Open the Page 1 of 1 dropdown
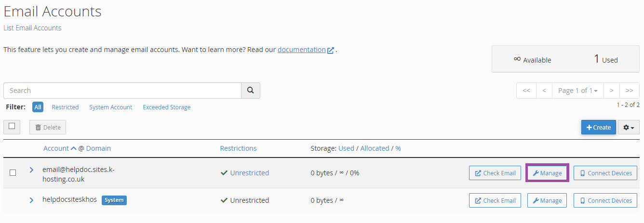Screen dimensions: 644x223 click(x=577, y=91)
